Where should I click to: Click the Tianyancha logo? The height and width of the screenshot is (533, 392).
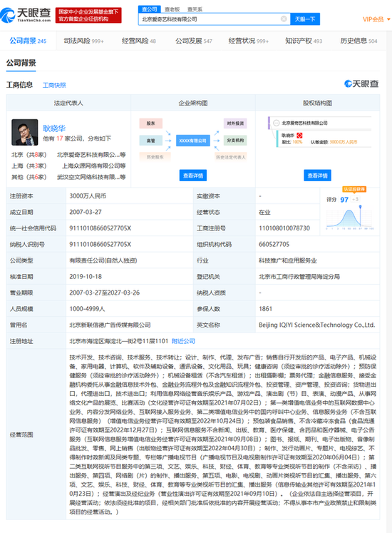coord(26,15)
